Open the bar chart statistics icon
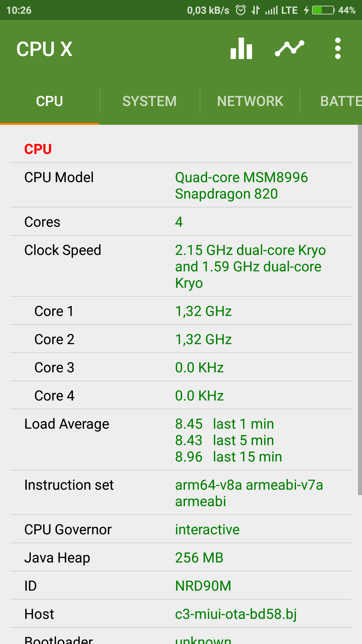This screenshot has width=362, height=644. coord(241,49)
